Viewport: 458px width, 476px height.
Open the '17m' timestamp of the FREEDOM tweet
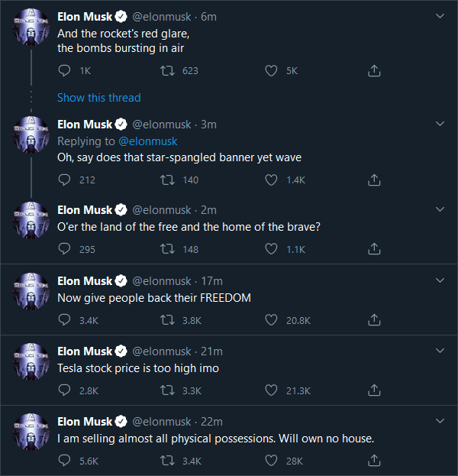click(x=211, y=280)
